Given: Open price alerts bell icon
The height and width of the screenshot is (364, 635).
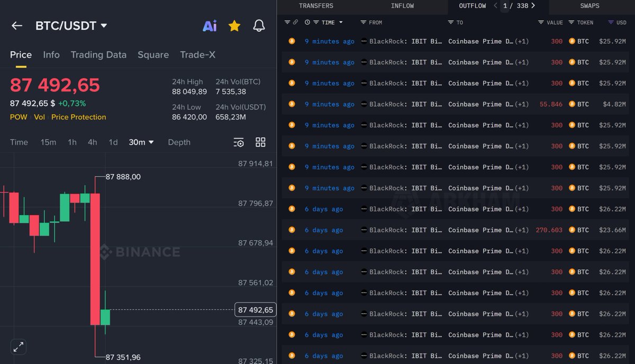Looking at the screenshot, I should click(x=259, y=26).
